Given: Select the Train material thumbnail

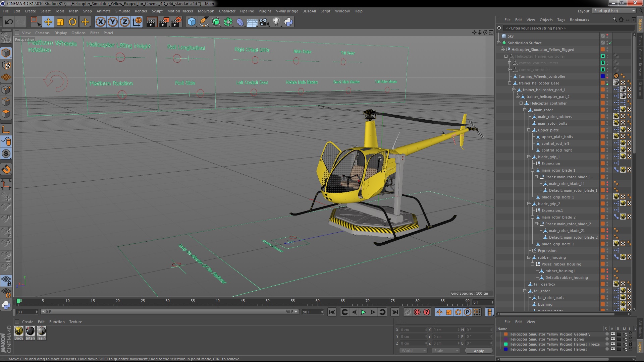Looking at the screenshot, I should pyautogui.click(x=41, y=331).
